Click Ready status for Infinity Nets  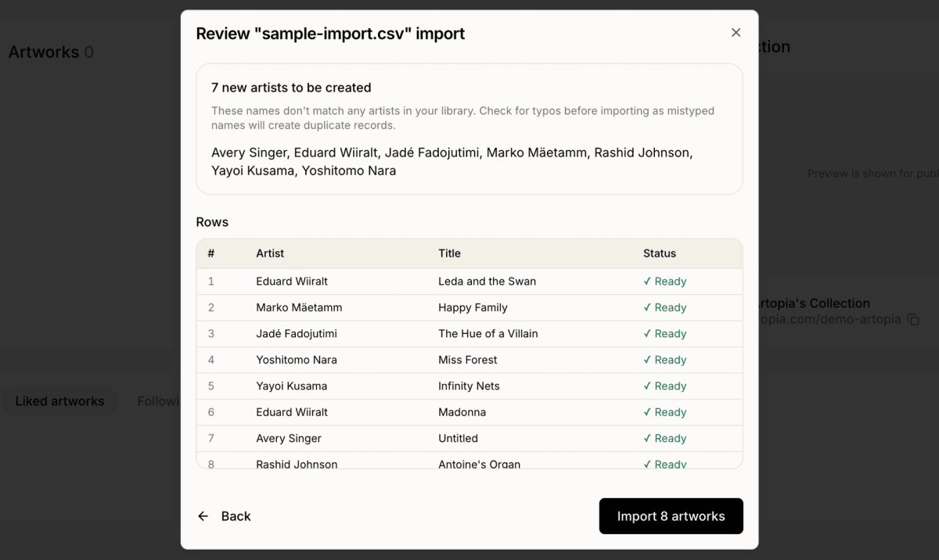(x=664, y=386)
